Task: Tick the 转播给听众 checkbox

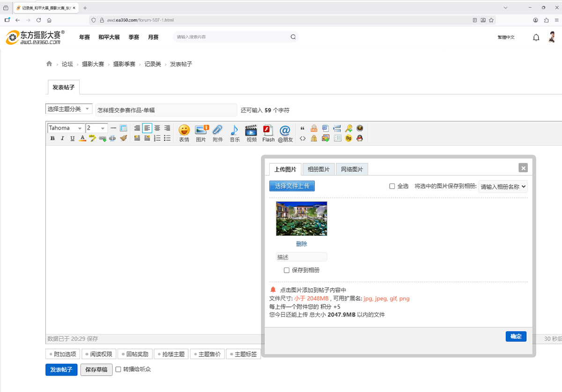Action: coord(118,370)
